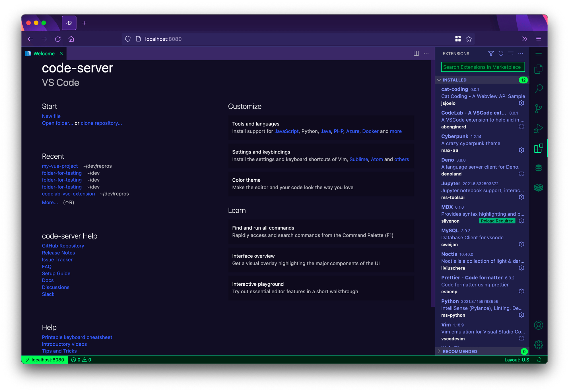The height and width of the screenshot is (392, 569).
Task: Open the manage gear for Cyberpunk extension
Action: [521, 150]
